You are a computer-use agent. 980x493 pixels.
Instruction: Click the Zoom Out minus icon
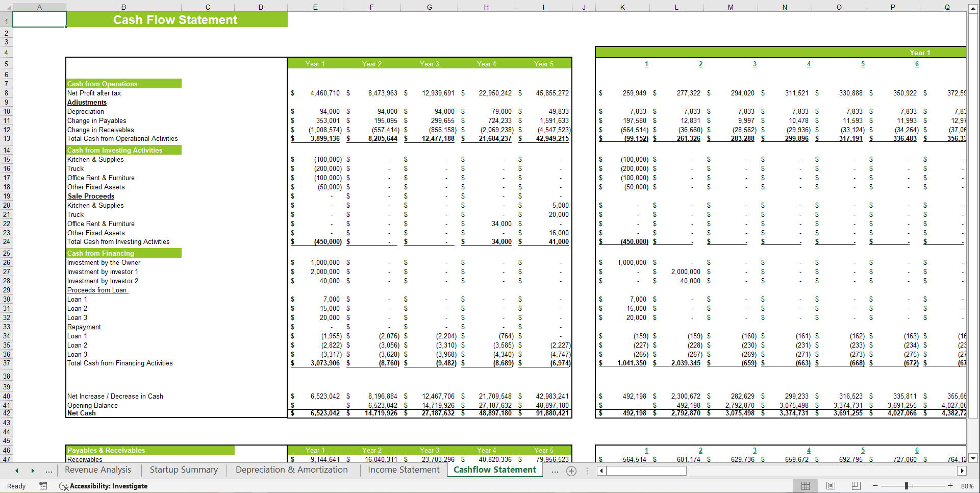875,486
